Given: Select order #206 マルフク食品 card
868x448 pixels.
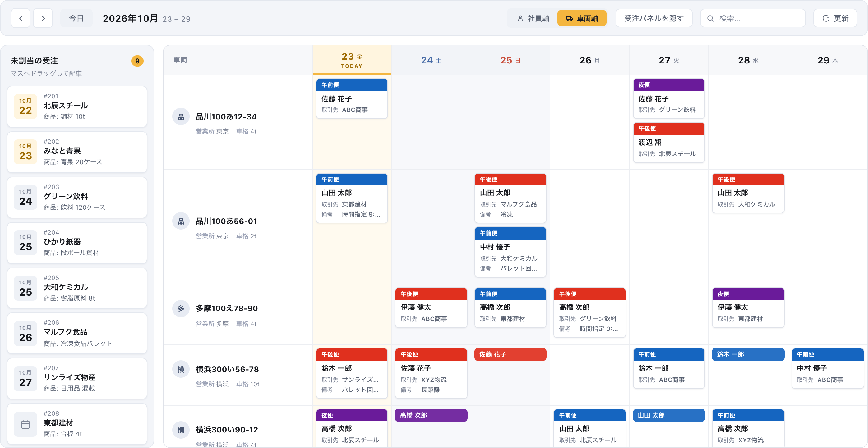Looking at the screenshot, I should click(x=77, y=334).
